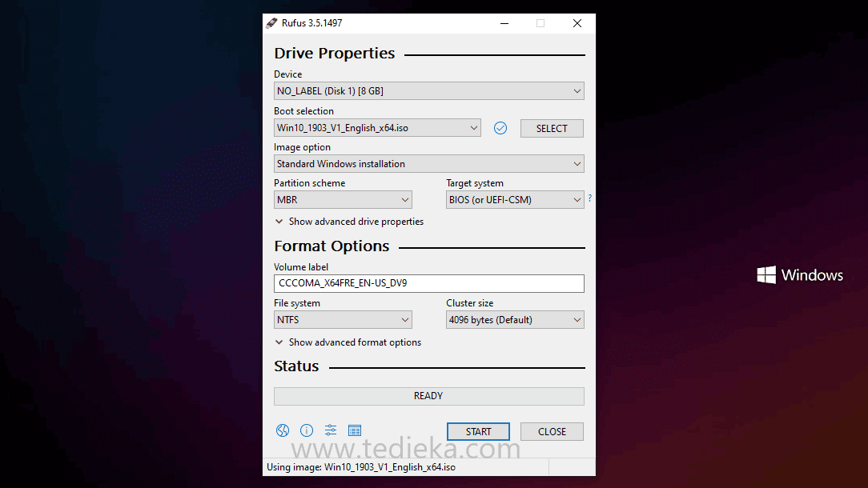Show the log window icon

click(x=355, y=430)
